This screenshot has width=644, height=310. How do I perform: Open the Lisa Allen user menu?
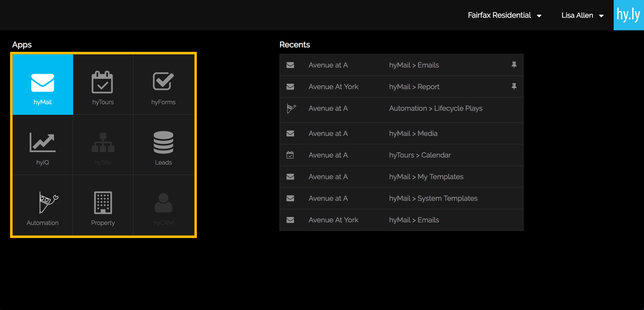583,15
